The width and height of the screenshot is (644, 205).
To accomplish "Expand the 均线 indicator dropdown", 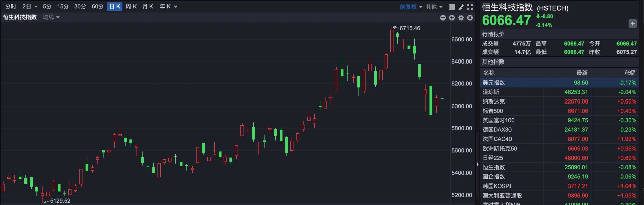I will click(51, 17).
